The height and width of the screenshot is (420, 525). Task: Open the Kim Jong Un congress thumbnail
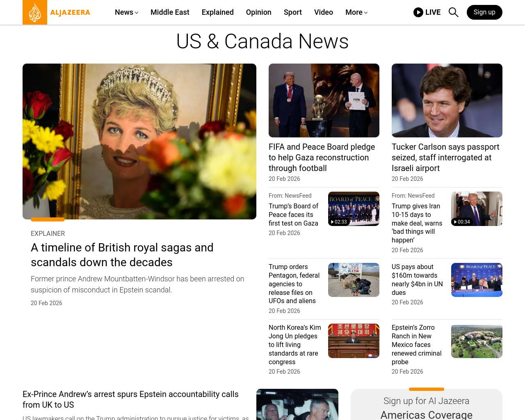tap(354, 341)
